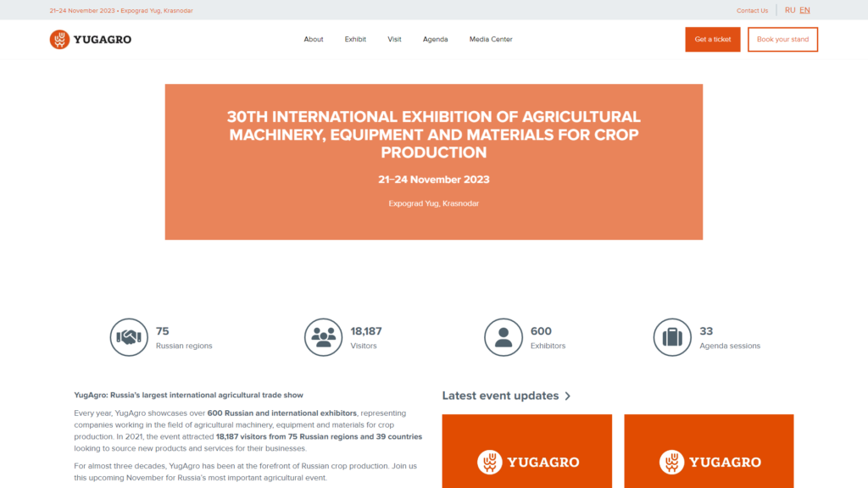Viewport: 868px width, 488px height.
Task: Click the banner date 21–24 November 2023
Action: (x=434, y=180)
